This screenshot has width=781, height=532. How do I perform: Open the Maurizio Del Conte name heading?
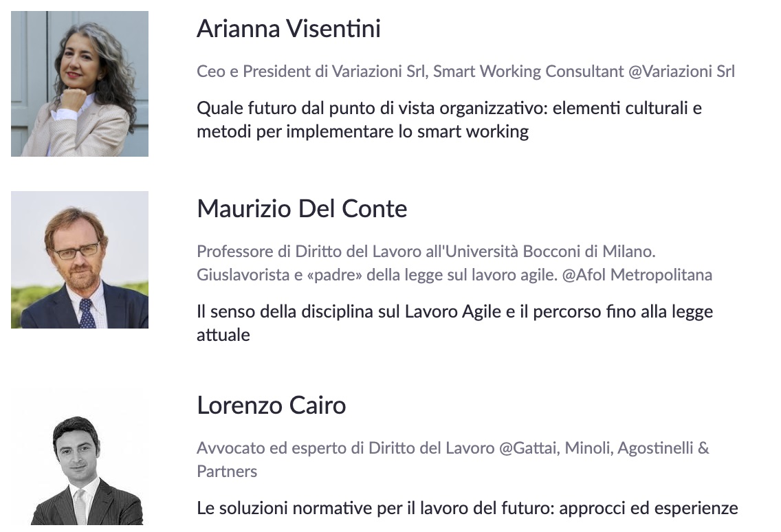(x=302, y=209)
